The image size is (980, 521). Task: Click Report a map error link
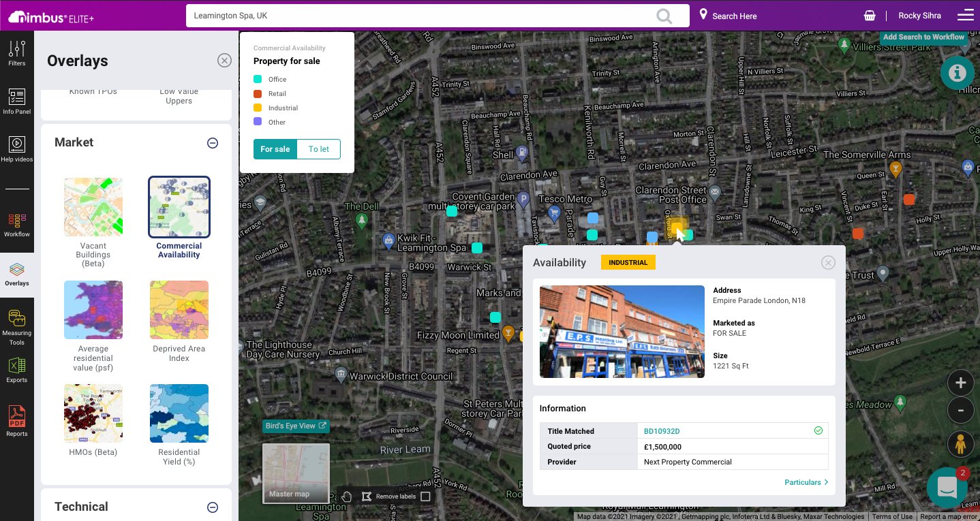[949, 516]
